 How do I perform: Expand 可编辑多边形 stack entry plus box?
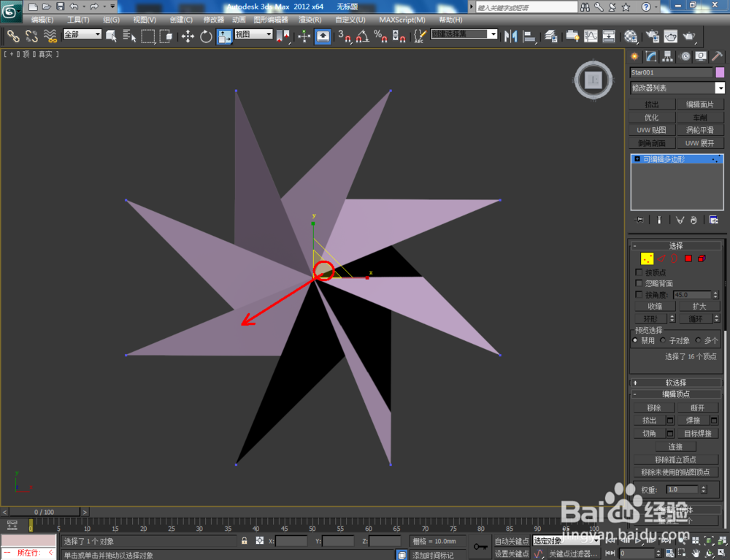(x=637, y=159)
